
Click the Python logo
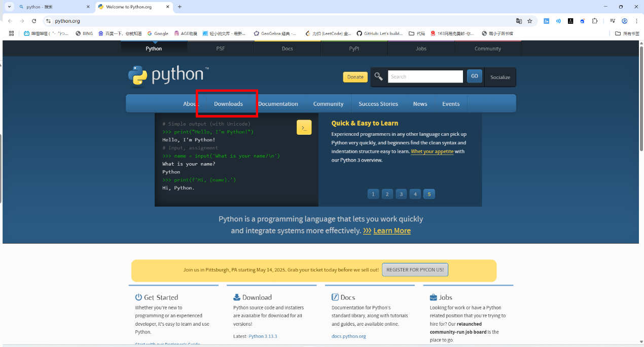click(168, 75)
